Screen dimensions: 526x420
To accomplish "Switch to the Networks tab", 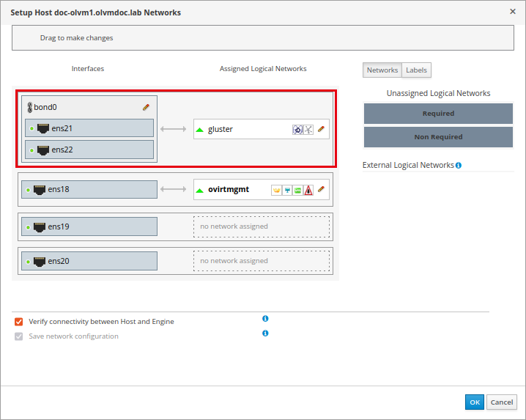I will coord(382,70).
